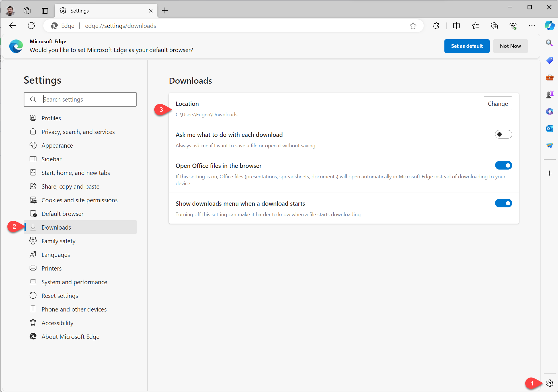Open the profile avatar menu
The height and width of the screenshot is (392, 558).
point(10,11)
